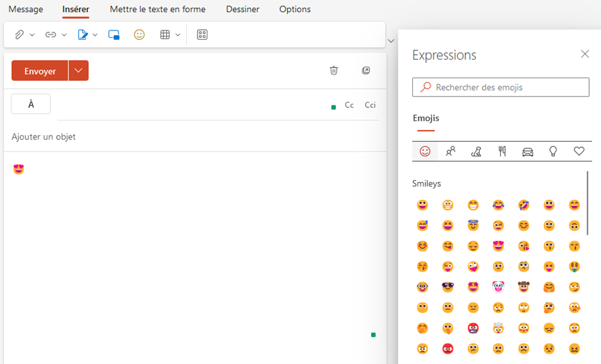Insert the rolling on floor laughing emoji
The height and width of the screenshot is (364, 601).
pos(523,205)
